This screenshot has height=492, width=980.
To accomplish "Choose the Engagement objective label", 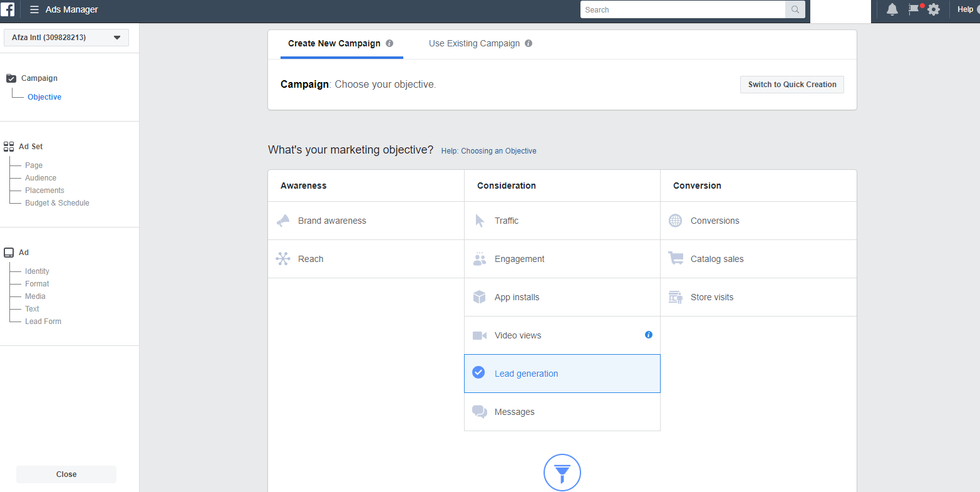I will (520, 259).
